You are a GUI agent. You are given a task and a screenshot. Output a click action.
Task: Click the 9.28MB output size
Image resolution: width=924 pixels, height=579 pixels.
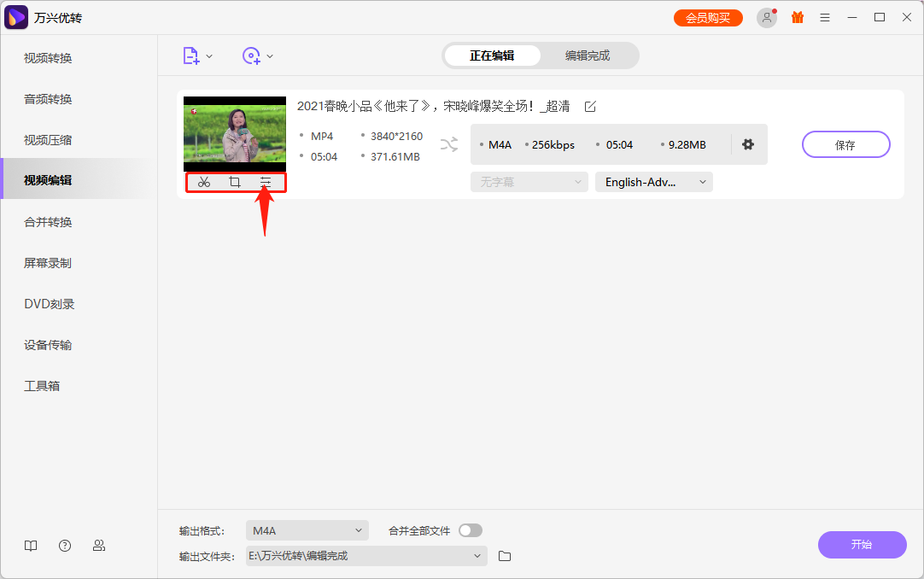point(687,145)
